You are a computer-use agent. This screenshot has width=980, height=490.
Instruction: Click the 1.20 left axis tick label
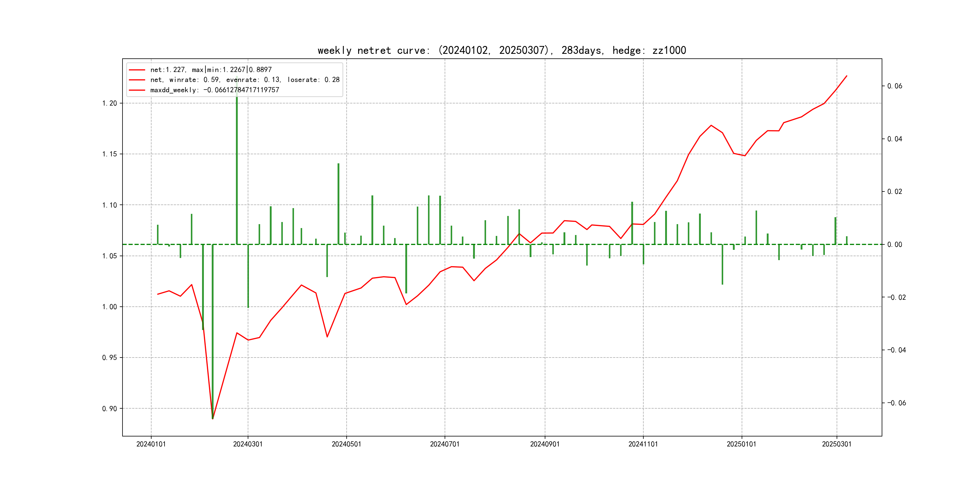tap(109, 103)
